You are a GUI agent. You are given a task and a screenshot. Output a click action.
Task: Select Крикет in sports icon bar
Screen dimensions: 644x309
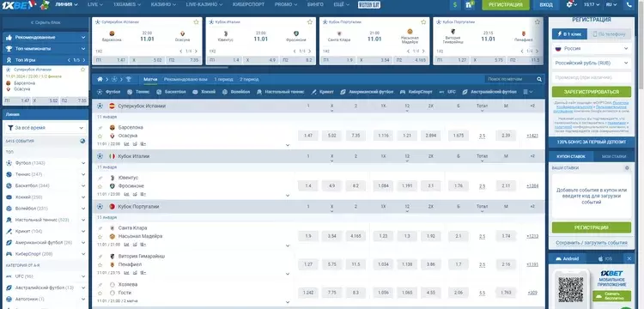tap(322, 92)
